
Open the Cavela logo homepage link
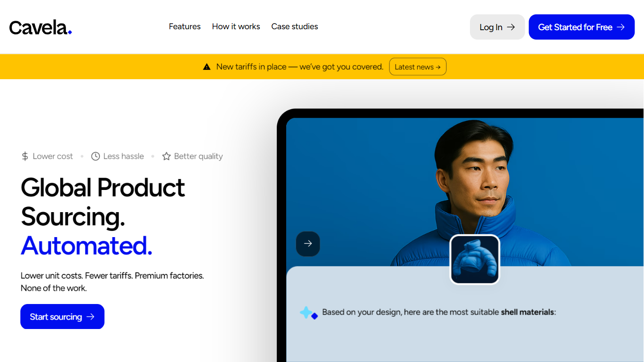click(41, 27)
